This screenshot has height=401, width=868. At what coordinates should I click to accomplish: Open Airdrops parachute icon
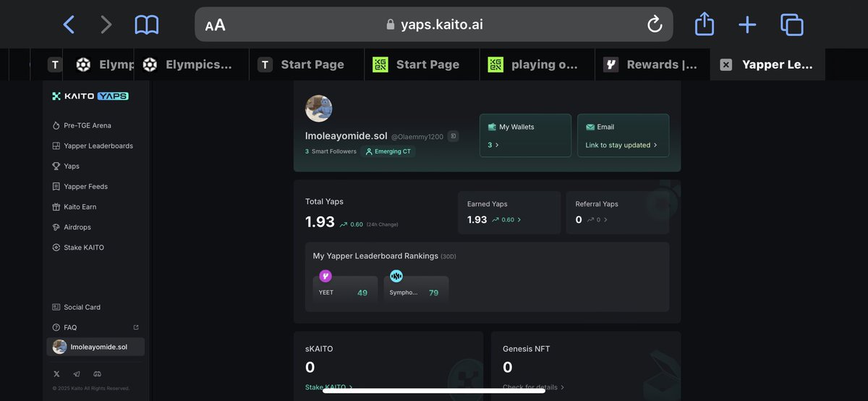click(x=56, y=227)
